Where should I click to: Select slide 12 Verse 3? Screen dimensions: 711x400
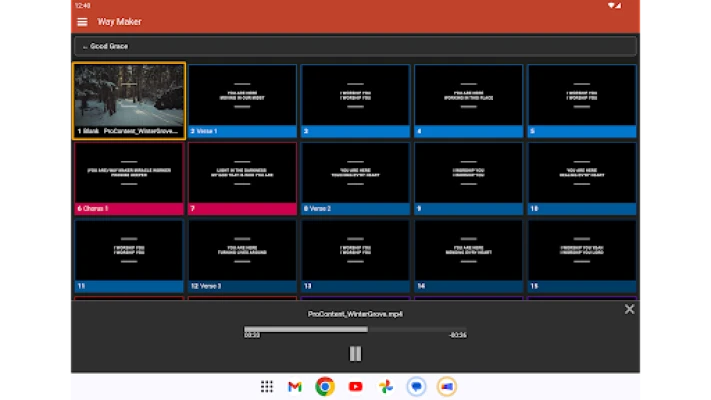(x=242, y=256)
